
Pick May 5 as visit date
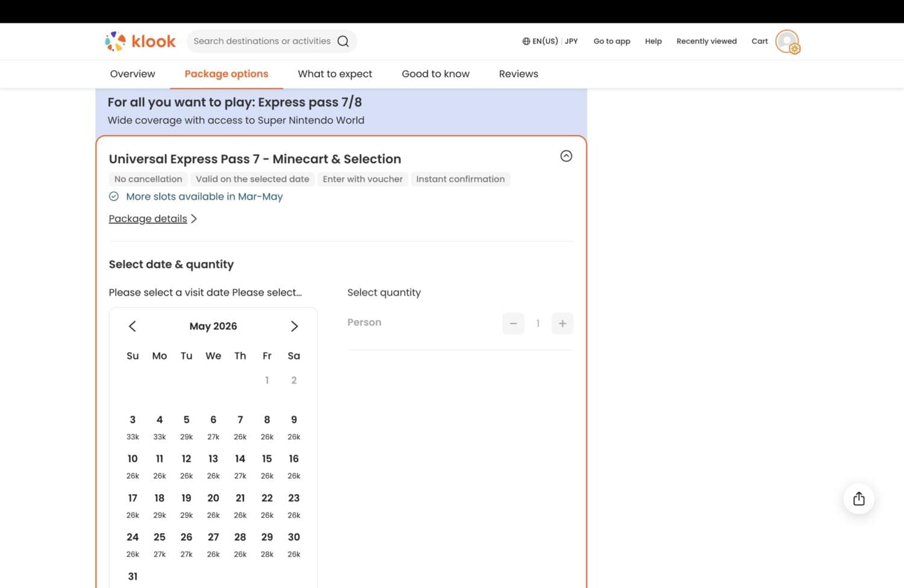click(186, 427)
